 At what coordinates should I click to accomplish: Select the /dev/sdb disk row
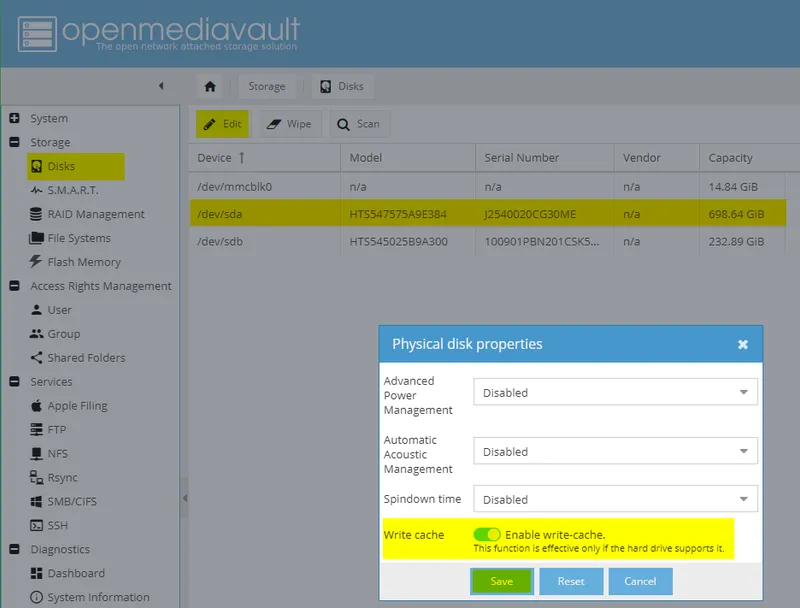263,241
